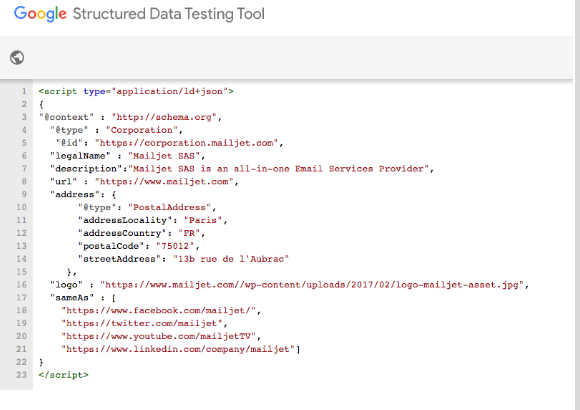Click the "sameAs" key on line 17
The height and width of the screenshot is (410, 580).
pyautogui.click(x=72, y=298)
